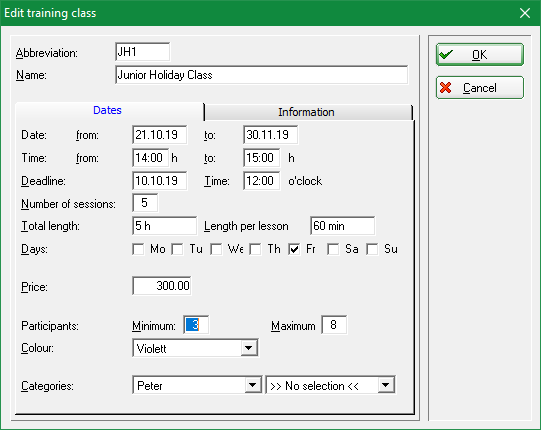Screen dimensions: 541x430
Task: Select the Maximum participants field
Action: pyautogui.click(x=334, y=325)
